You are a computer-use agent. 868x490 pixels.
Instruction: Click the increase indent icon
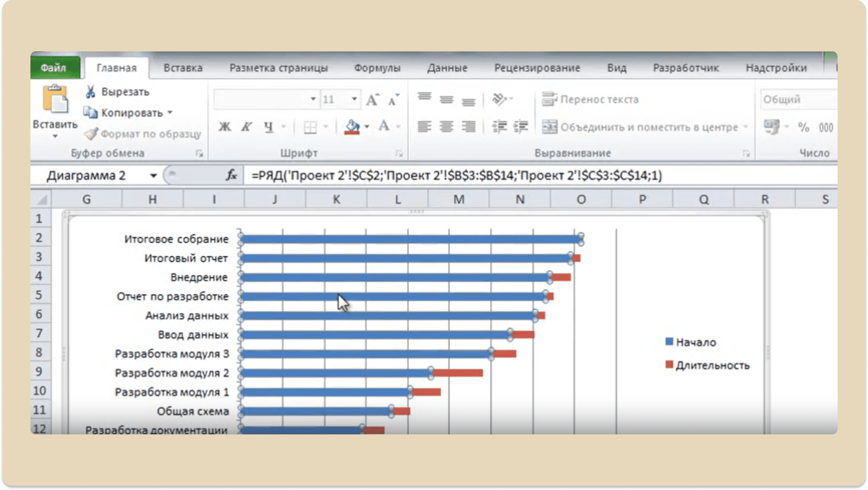coord(521,127)
